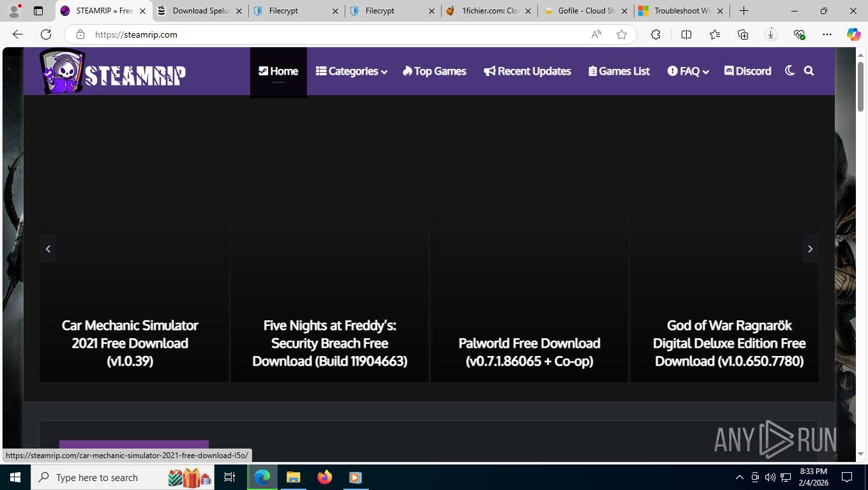The image size is (868, 490).
Task: Open Copilot sidebar
Action: [x=854, y=34]
